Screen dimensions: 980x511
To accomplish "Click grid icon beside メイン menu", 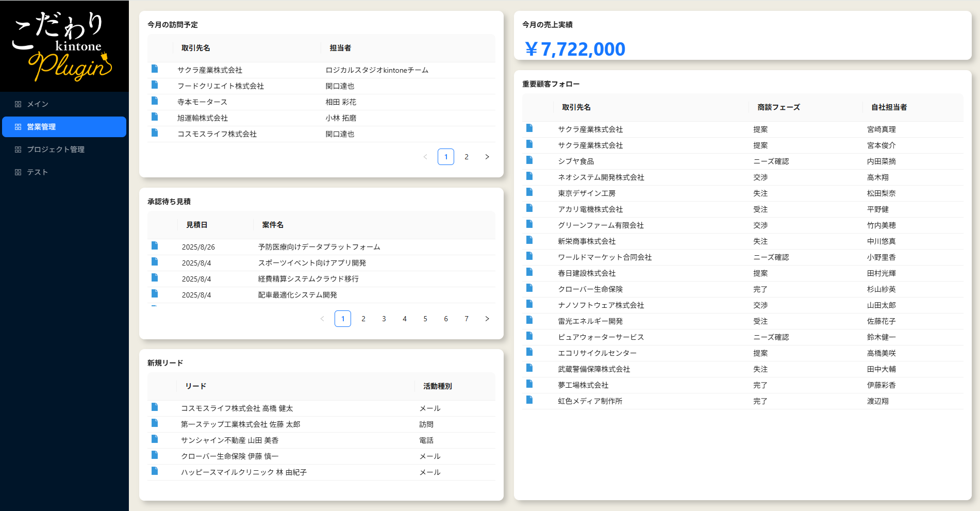I will click(x=18, y=104).
